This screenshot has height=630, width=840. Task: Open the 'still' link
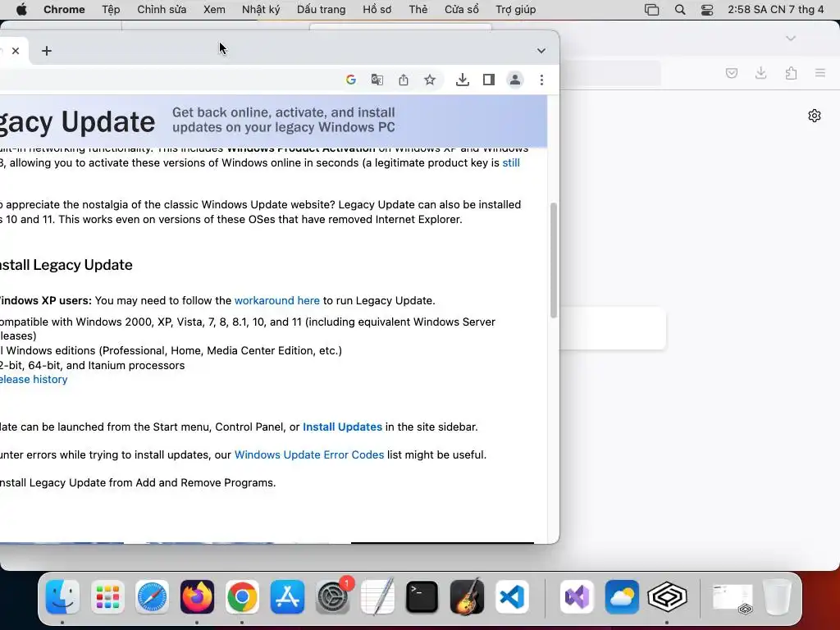pos(511,163)
